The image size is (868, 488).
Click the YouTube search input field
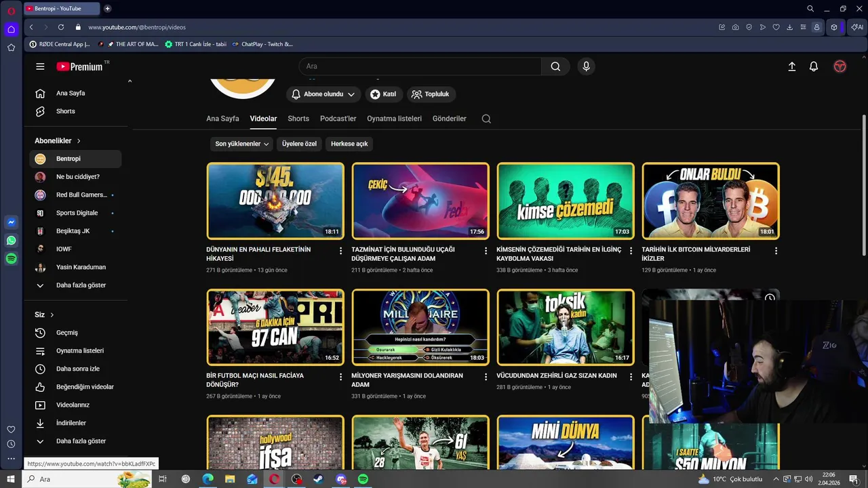pos(420,66)
